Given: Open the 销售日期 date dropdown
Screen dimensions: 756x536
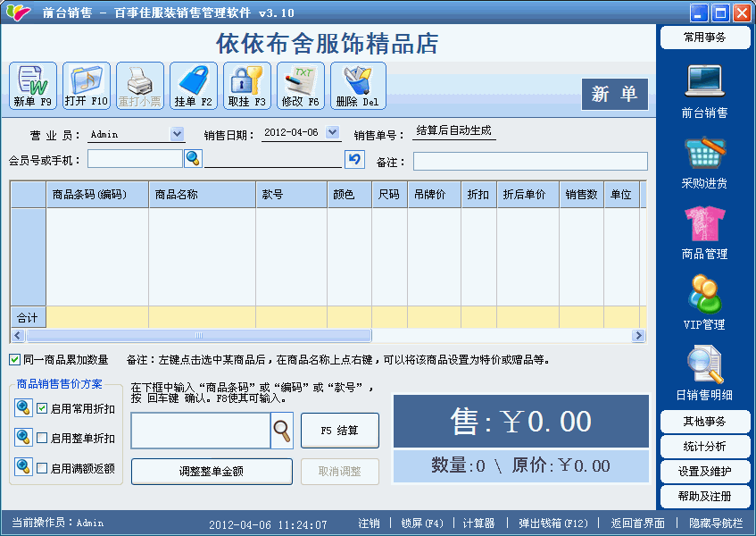Looking at the screenshot, I should pyautogui.click(x=332, y=132).
